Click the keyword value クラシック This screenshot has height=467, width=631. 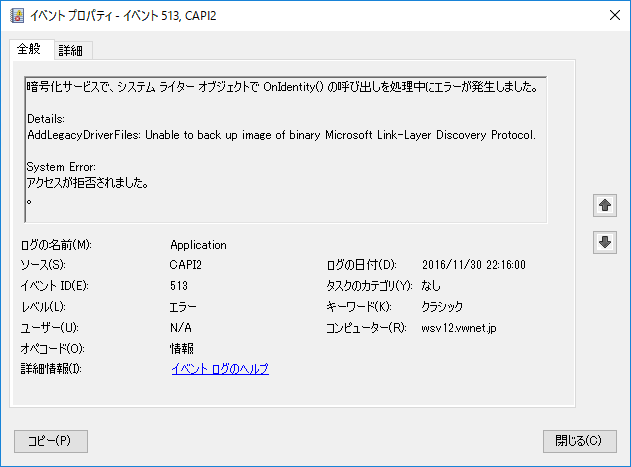click(442, 307)
